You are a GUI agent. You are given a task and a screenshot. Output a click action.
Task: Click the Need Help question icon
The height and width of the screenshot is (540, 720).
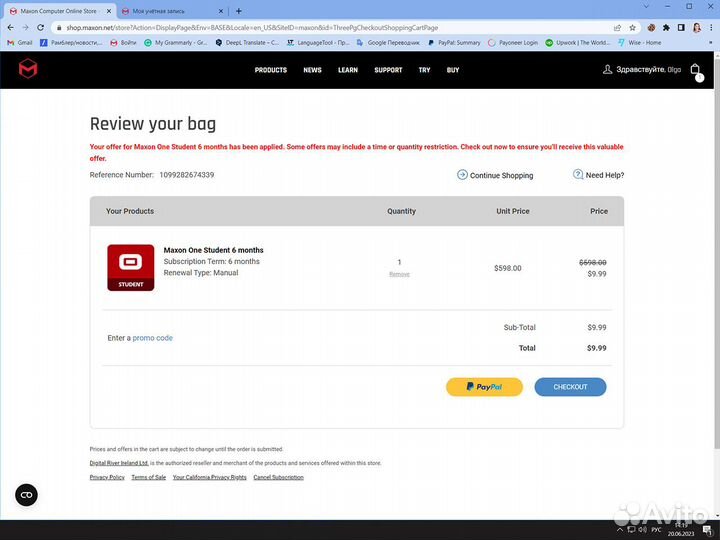(578, 175)
